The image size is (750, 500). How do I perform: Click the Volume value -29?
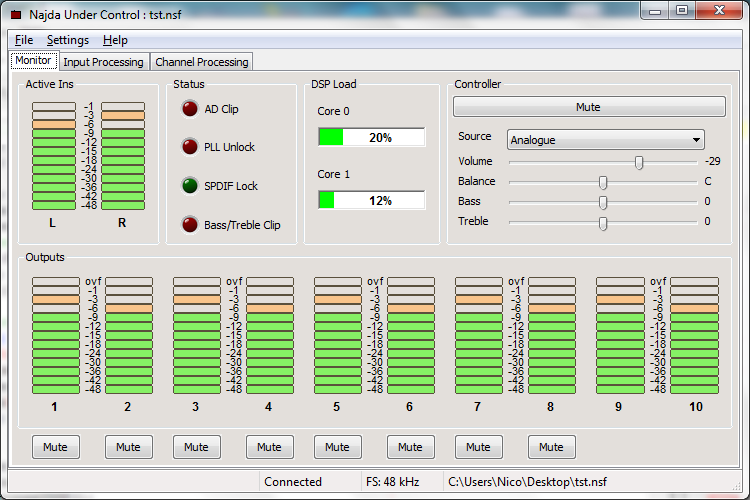tap(713, 161)
